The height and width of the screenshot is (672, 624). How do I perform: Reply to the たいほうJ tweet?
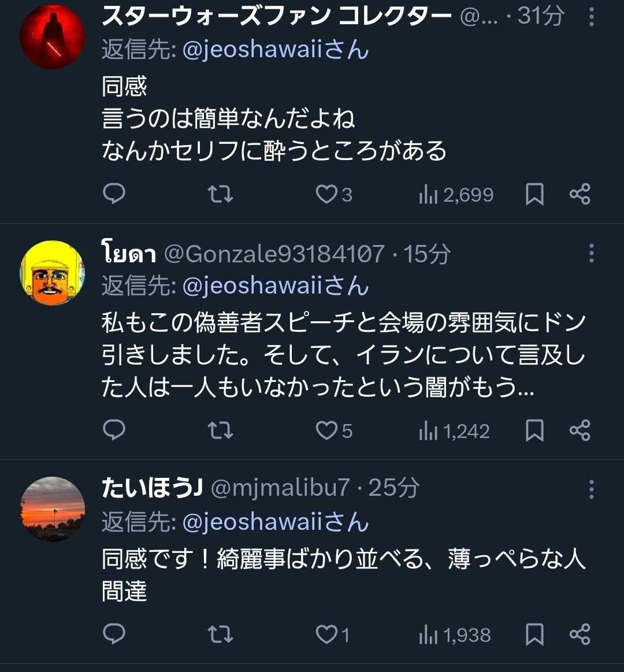(x=114, y=634)
